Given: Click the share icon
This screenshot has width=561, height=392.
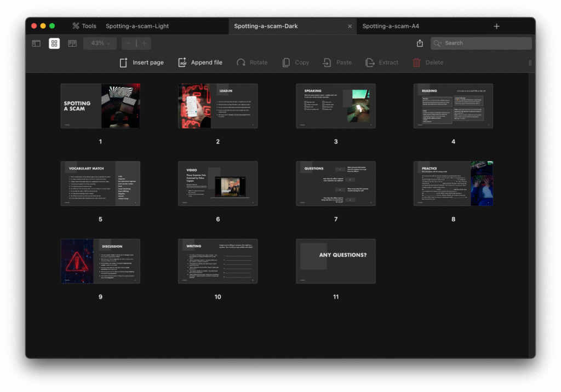Looking at the screenshot, I should click(420, 43).
